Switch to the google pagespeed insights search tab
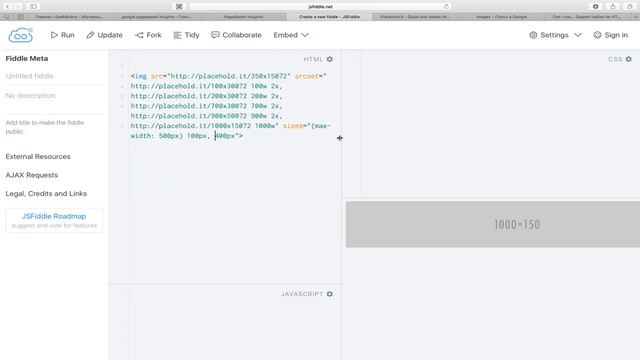The width and height of the screenshot is (640, 360). [x=157, y=17]
